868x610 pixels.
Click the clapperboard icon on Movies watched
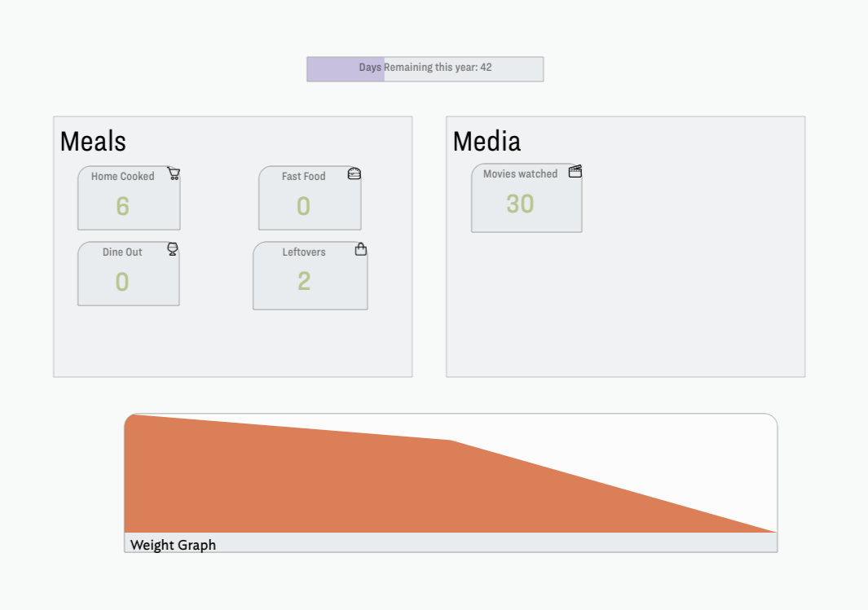(x=575, y=172)
